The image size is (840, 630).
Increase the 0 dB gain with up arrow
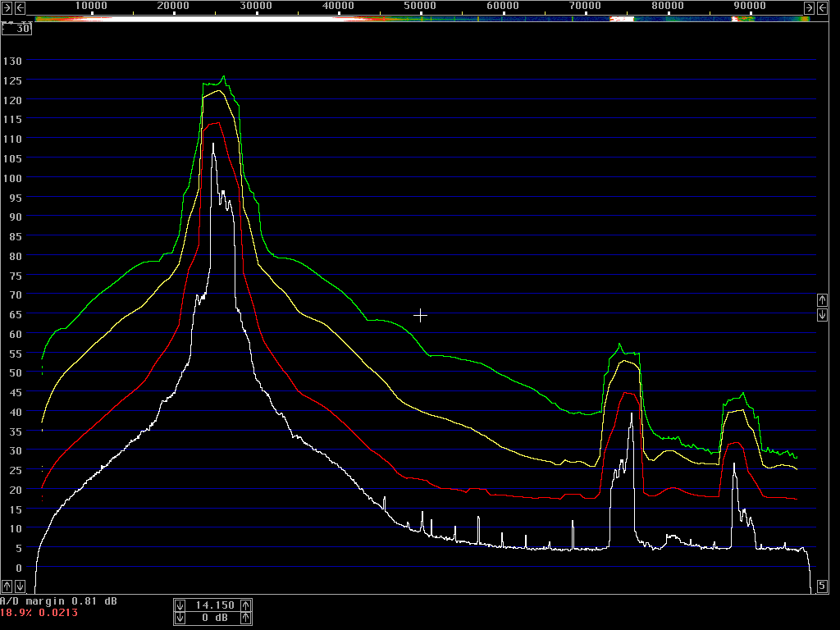point(245,618)
